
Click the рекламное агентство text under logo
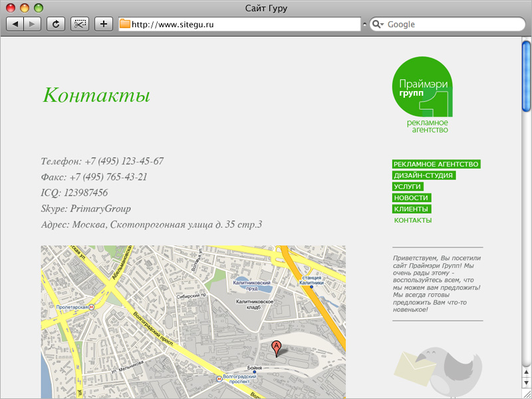[x=428, y=126]
